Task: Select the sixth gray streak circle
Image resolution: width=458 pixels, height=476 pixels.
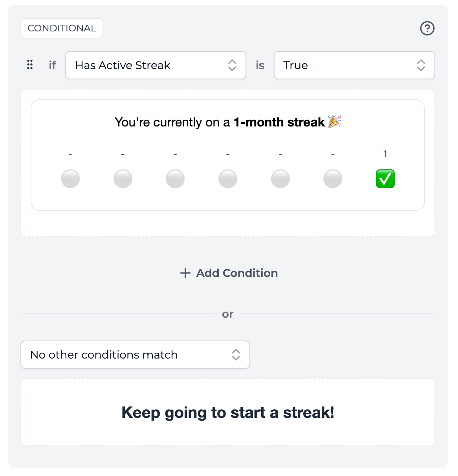Action: pos(333,179)
